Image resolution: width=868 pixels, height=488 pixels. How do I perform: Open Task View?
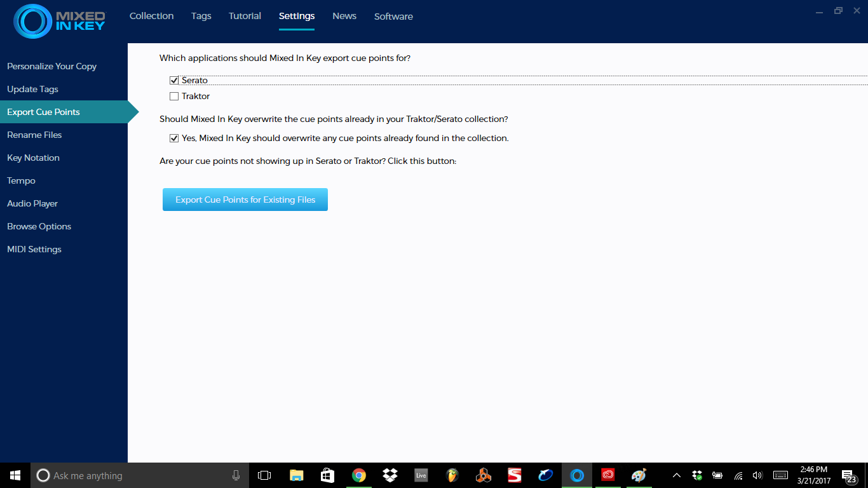264,475
